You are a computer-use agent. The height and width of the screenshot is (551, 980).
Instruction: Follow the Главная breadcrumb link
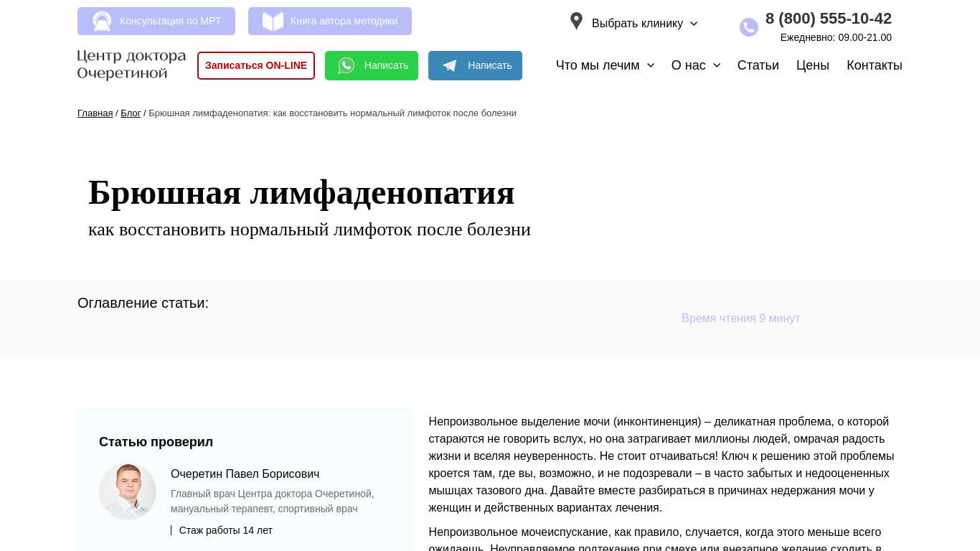[95, 113]
